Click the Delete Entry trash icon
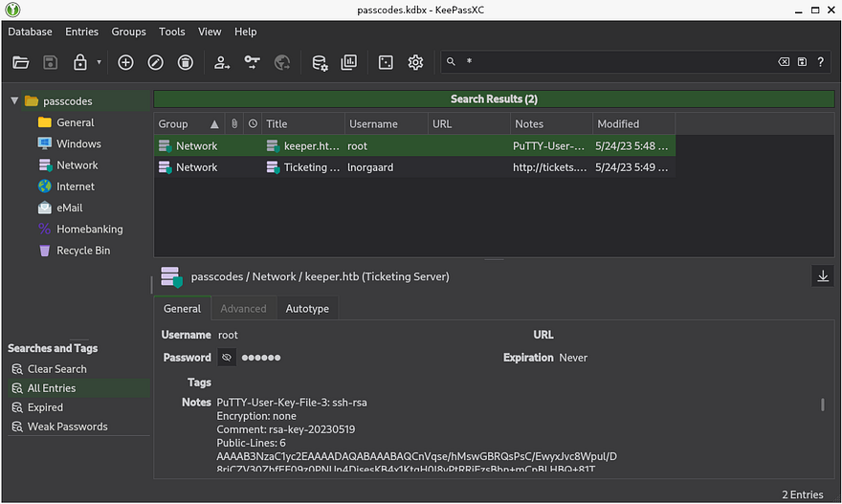The width and height of the screenshot is (842, 504). [186, 62]
